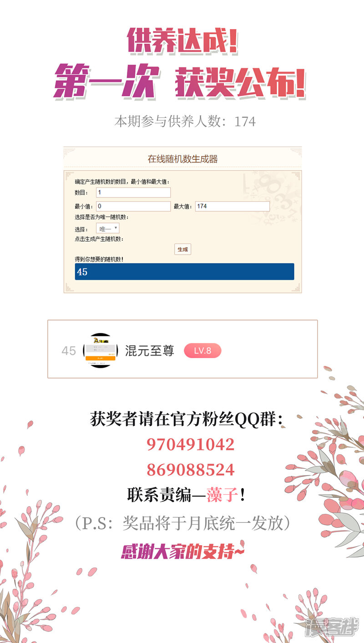Focus the 最小值 minimum value field
Image resolution: width=364 pixels, height=643 pixels.
(x=133, y=206)
